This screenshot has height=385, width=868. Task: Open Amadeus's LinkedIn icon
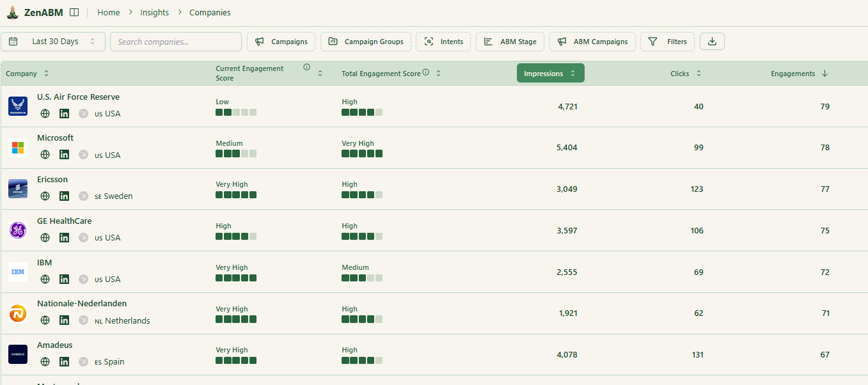point(64,361)
